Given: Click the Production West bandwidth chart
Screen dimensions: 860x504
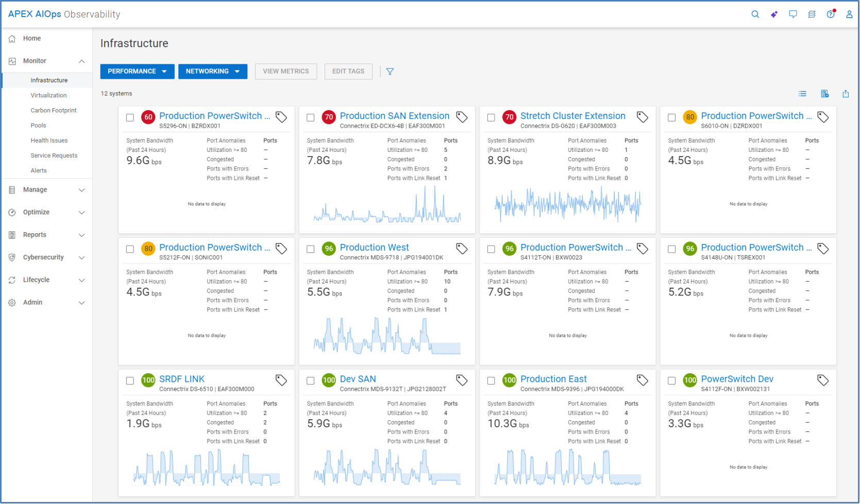Looking at the screenshot, I should click(x=387, y=336).
